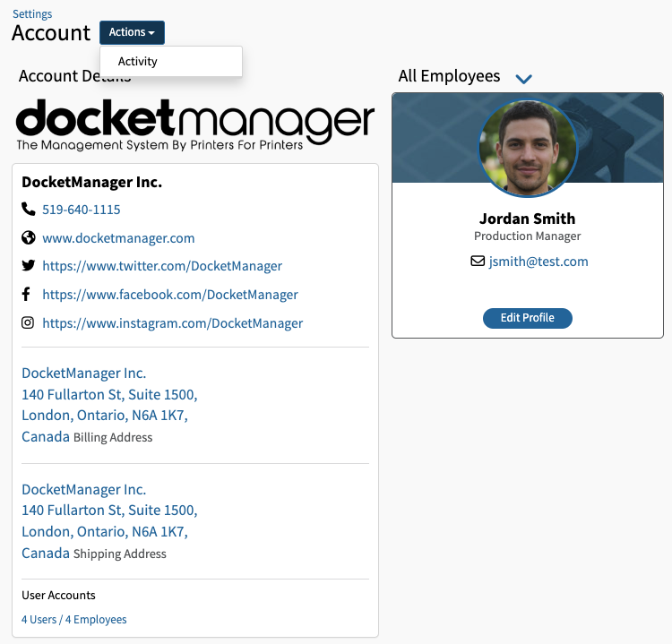Open the Facebook DocketManager URL
Screen dimensions: 672x644
(170, 295)
